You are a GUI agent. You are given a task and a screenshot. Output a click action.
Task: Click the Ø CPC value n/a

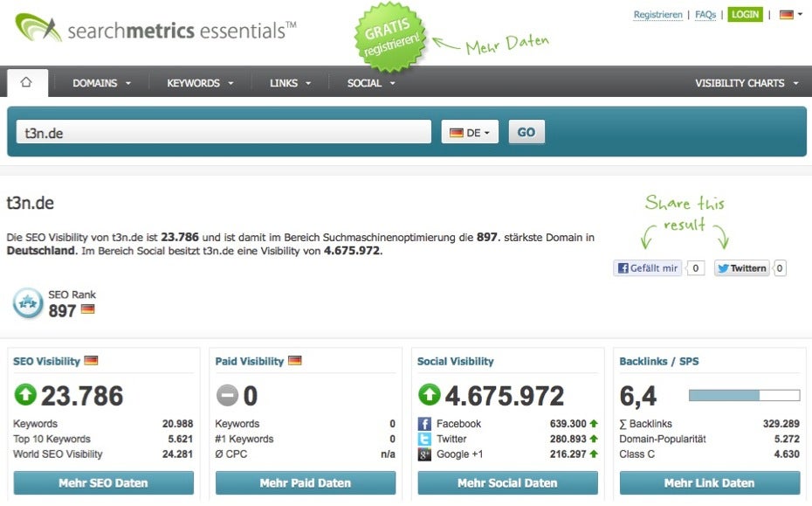click(x=388, y=454)
